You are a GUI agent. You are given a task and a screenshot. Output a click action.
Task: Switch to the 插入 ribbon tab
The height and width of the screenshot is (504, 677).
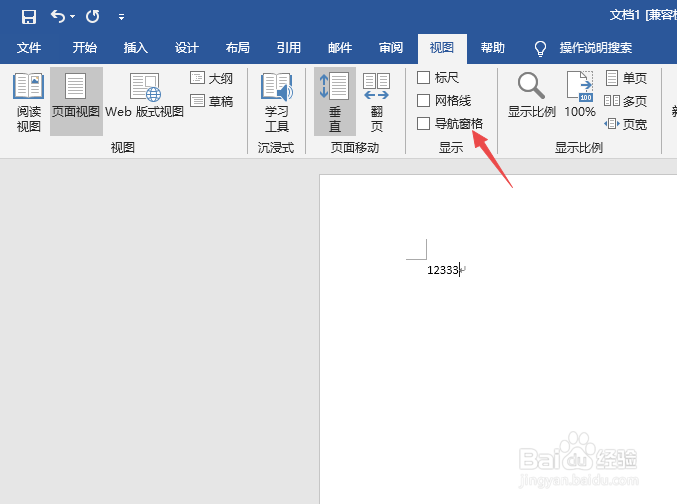pyautogui.click(x=136, y=48)
